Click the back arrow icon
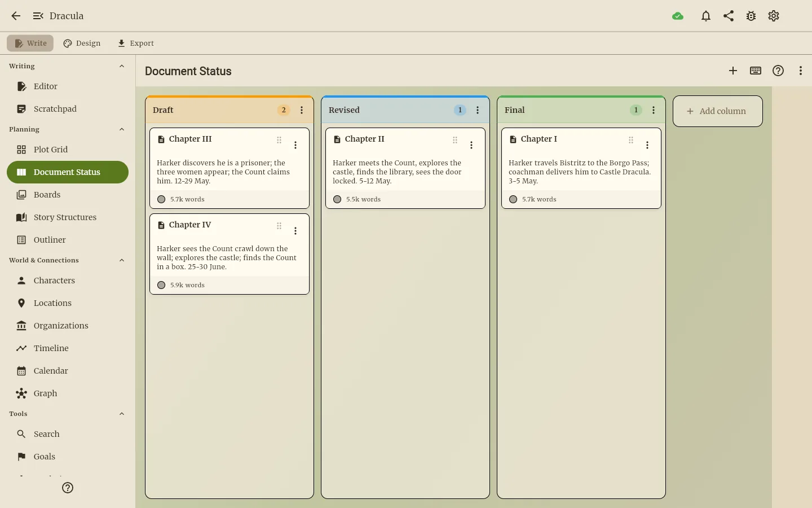Screen dimensions: 812x508 tap(16, 16)
